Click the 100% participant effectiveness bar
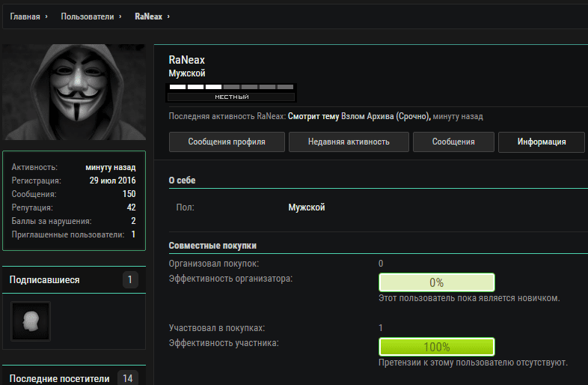The image size is (588, 385). 436,347
